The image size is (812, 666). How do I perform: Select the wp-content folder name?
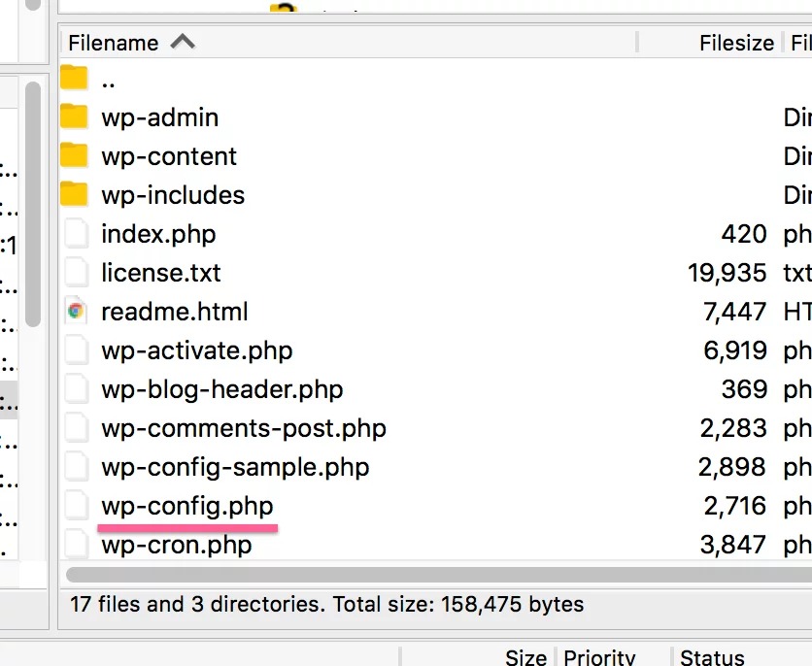[x=169, y=156]
